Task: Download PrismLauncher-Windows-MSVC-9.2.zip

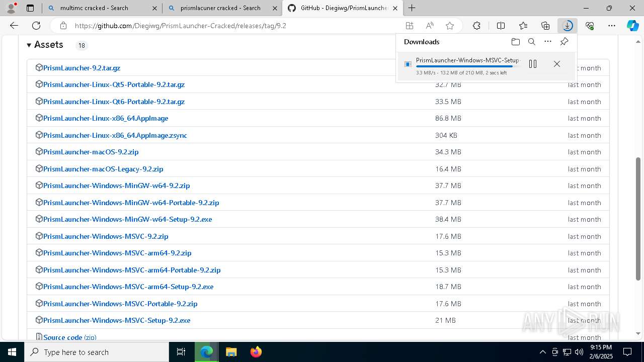Action: (x=106, y=236)
